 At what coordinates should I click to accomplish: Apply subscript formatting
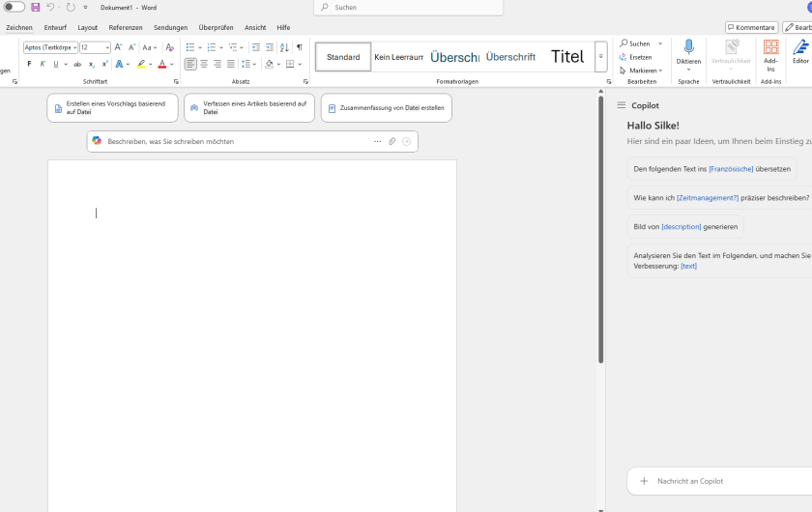tap(91, 64)
